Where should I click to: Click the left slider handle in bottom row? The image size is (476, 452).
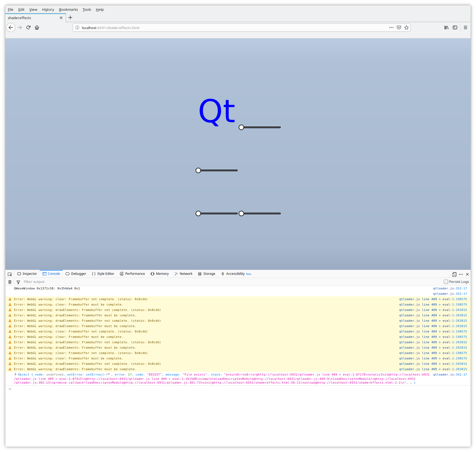click(x=198, y=213)
